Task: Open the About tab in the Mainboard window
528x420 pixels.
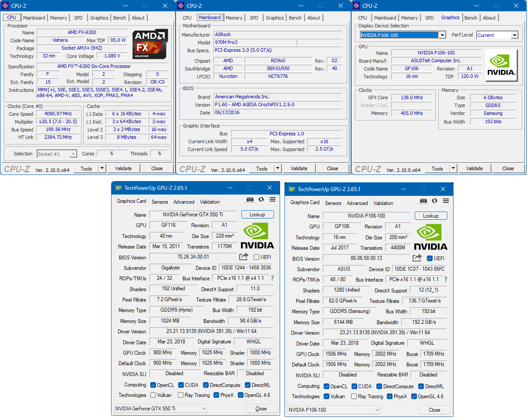Action: pos(314,18)
